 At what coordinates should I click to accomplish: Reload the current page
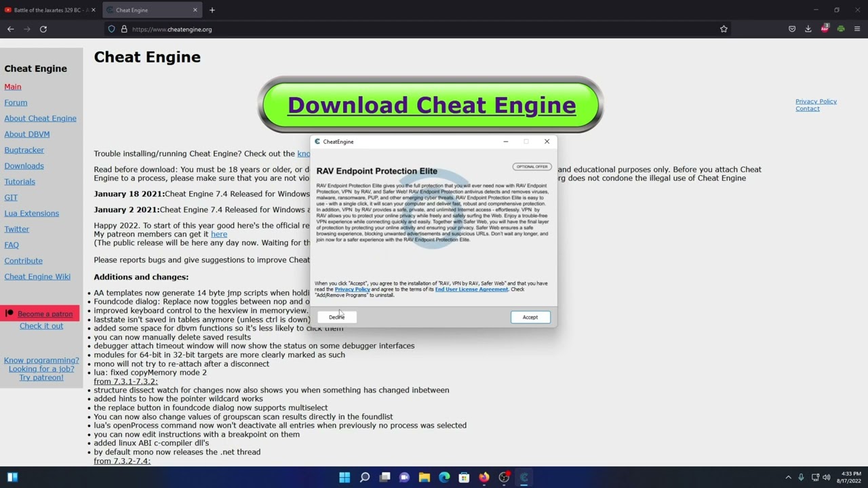43,29
